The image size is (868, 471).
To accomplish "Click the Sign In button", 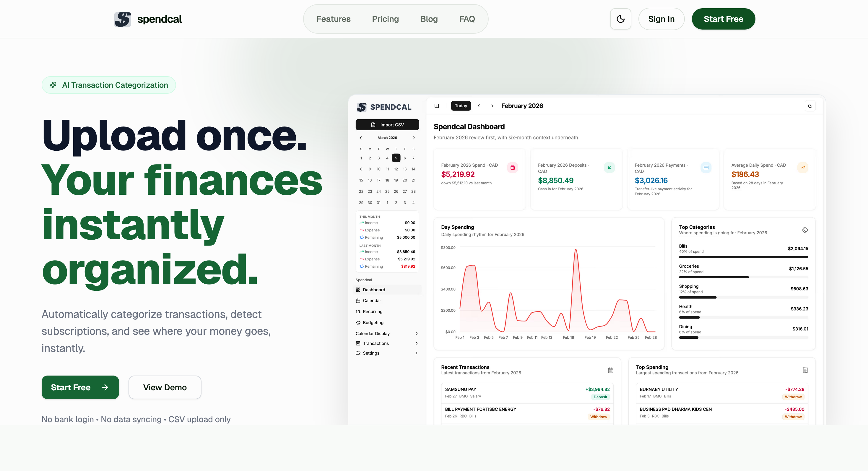I will (661, 19).
